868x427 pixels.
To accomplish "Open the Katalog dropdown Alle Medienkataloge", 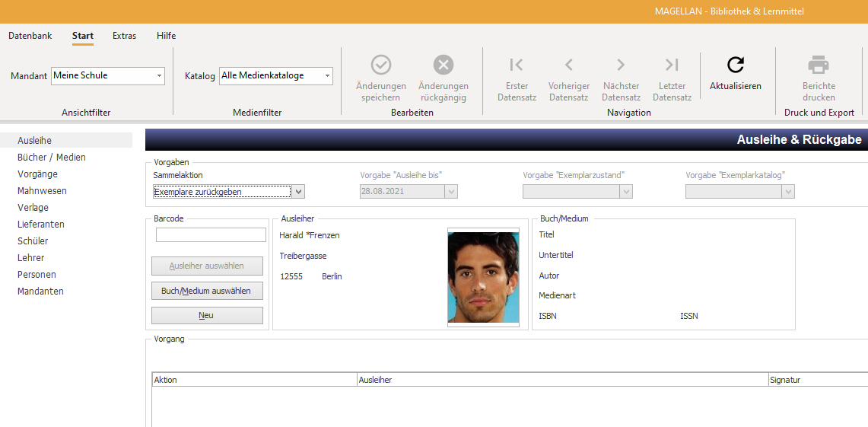I will [x=276, y=76].
